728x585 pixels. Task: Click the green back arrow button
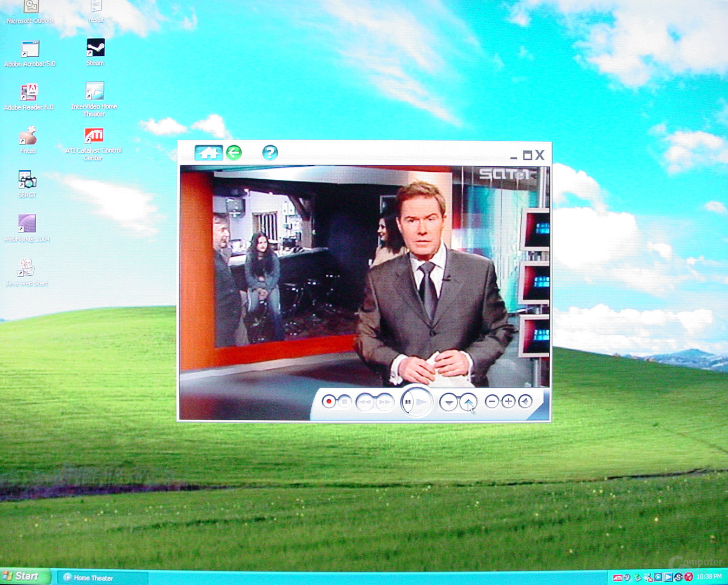click(x=234, y=153)
